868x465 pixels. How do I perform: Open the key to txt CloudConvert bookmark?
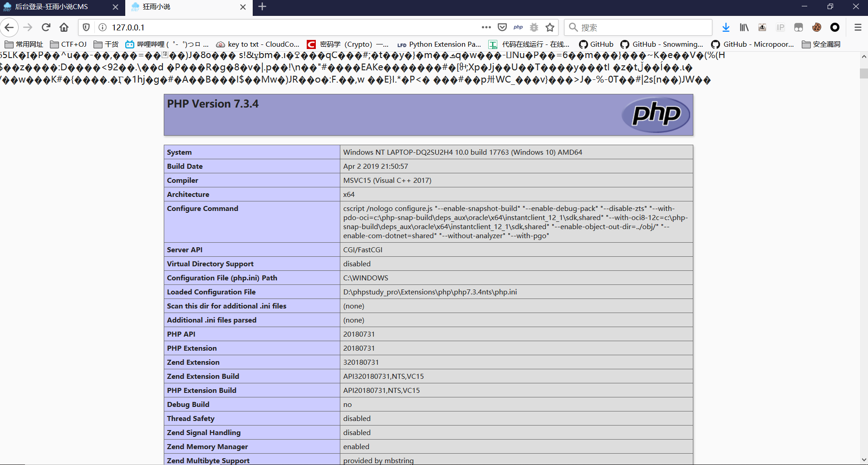point(258,44)
